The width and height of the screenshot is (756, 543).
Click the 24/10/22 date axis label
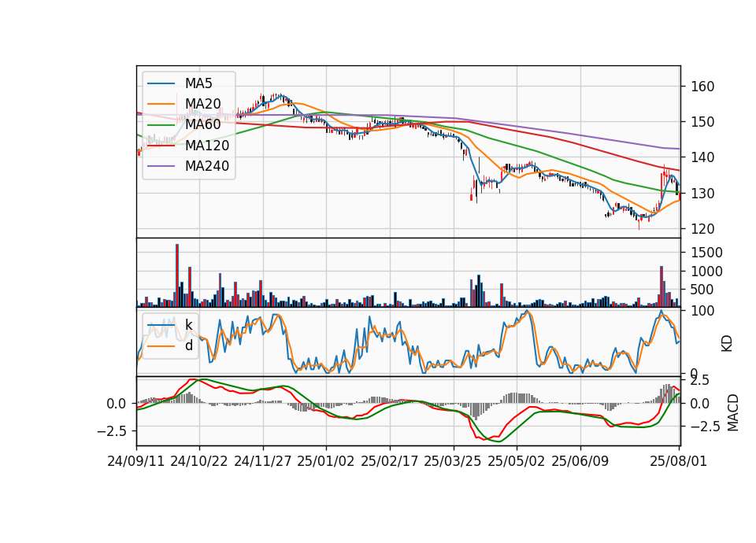(199, 461)
